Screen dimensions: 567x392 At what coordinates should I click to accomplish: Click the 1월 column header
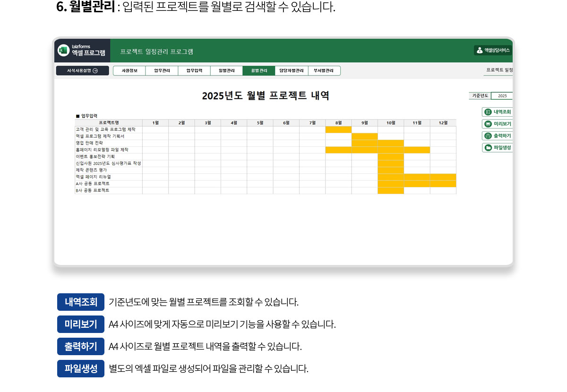pyautogui.click(x=155, y=123)
